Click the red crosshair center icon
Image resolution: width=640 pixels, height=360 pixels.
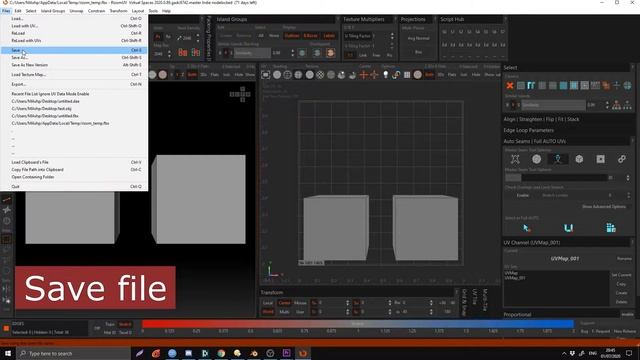(x=363, y=75)
